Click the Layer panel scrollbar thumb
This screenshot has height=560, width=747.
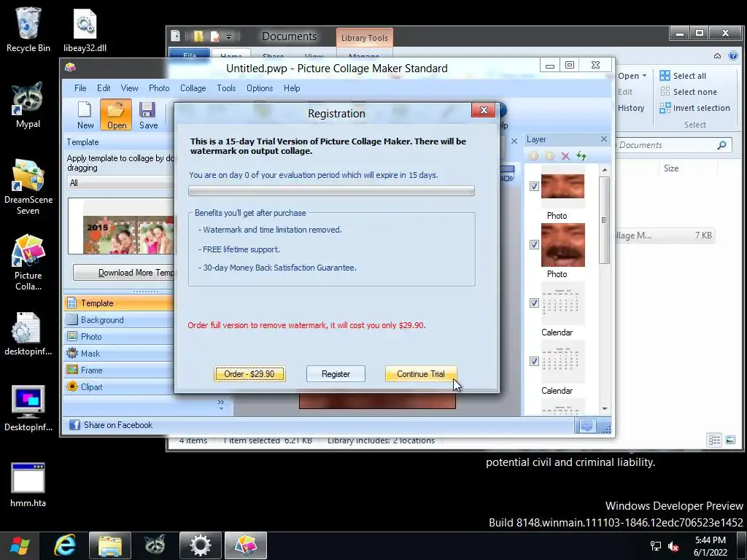[x=605, y=220]
